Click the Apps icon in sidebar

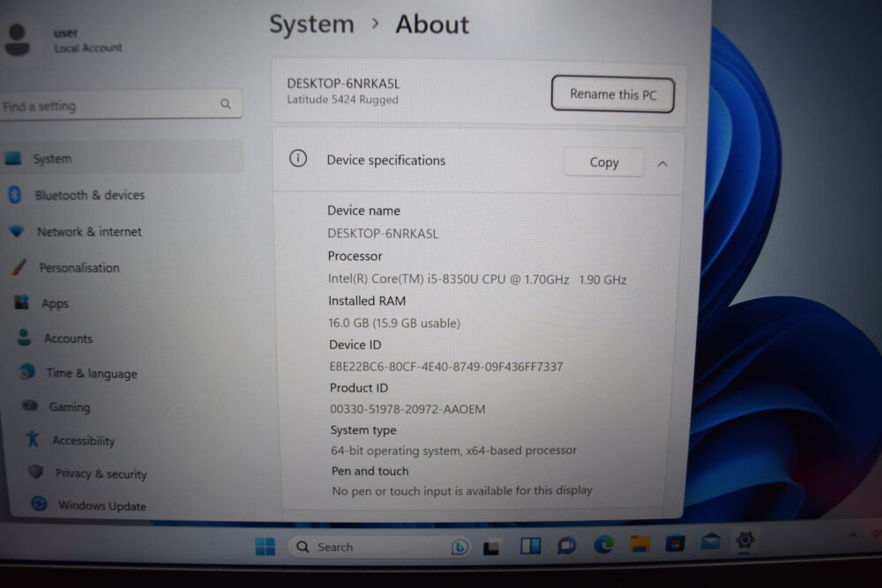[22, 301]
